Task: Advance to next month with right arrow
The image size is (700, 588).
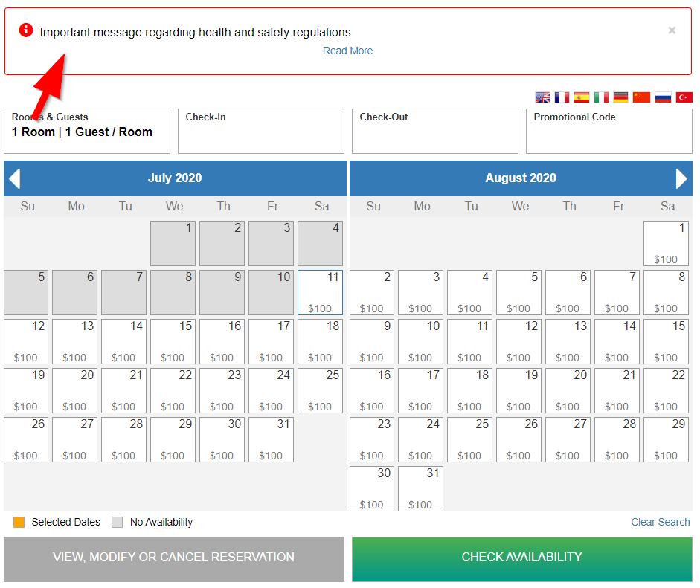Action: click(x=681, y=178)
